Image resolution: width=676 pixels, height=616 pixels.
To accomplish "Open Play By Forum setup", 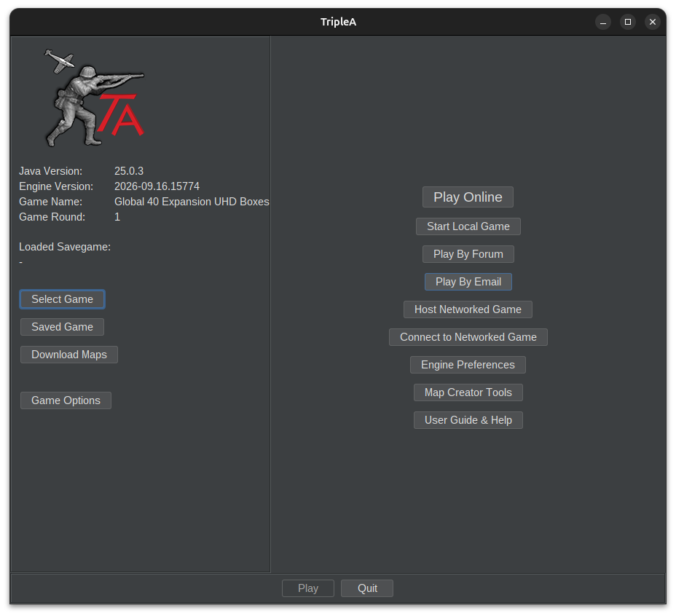I will click(468, 254).
